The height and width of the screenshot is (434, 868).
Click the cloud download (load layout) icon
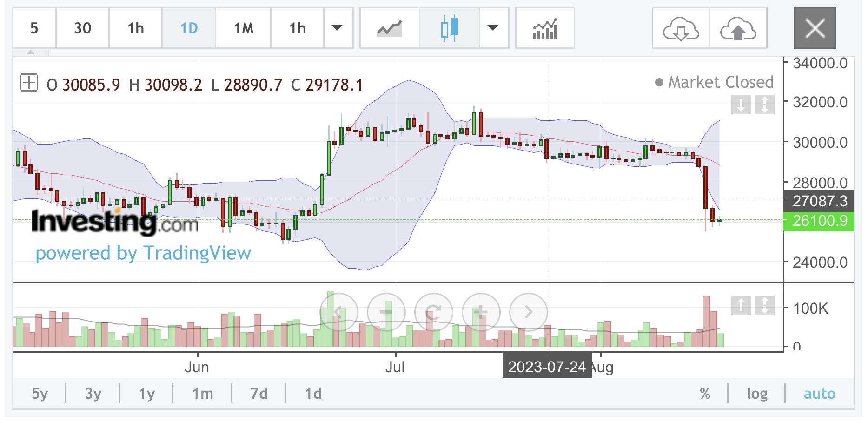pos(681,28)
